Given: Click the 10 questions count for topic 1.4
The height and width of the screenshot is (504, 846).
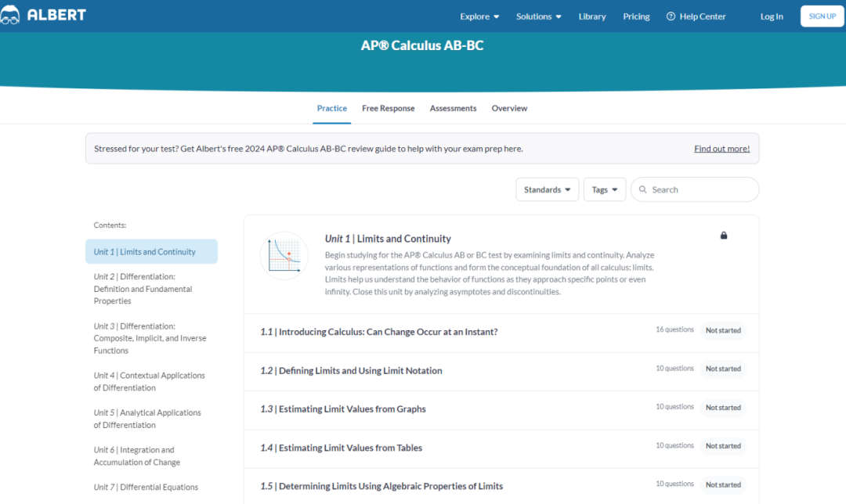Looking at the screenshot, I should coord(674,445).
